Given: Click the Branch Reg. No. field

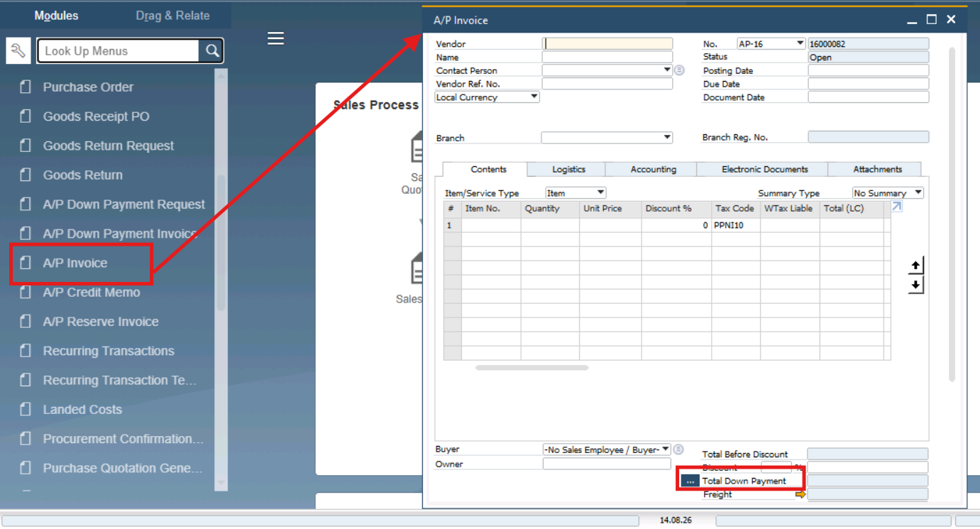Looking at the screenshot, I should (x=869, y=137).
